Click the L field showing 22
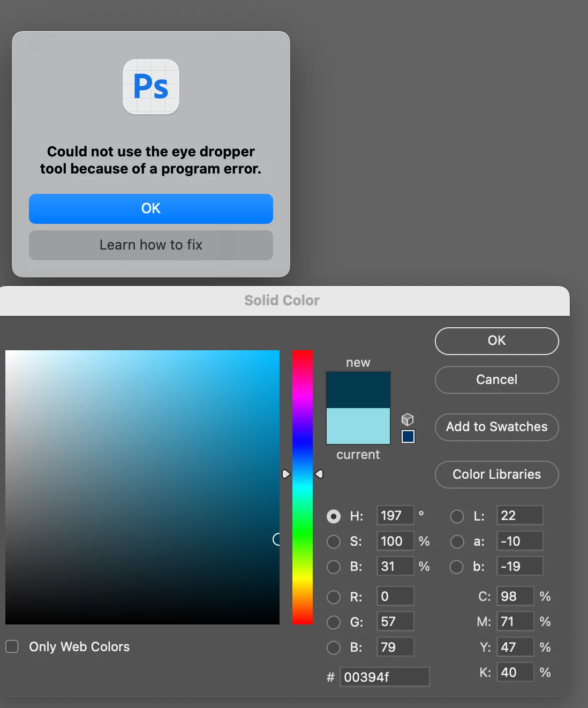 click(520, 515)
